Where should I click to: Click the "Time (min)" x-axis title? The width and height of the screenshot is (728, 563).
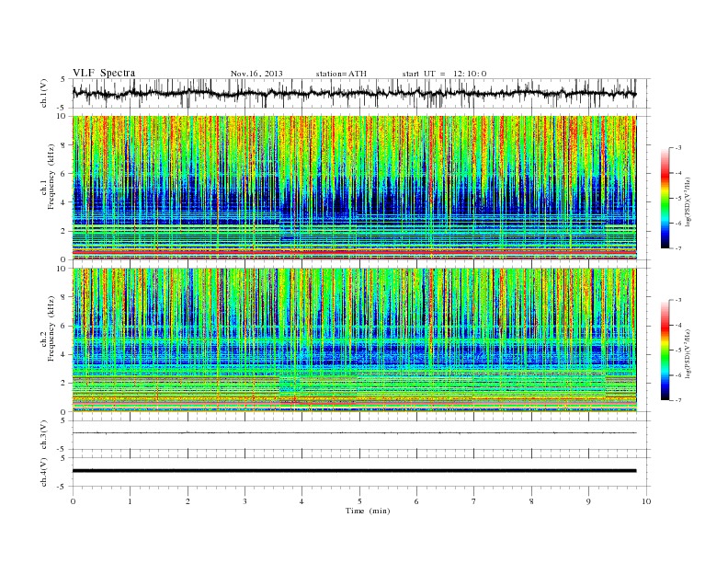click(368, 511)
